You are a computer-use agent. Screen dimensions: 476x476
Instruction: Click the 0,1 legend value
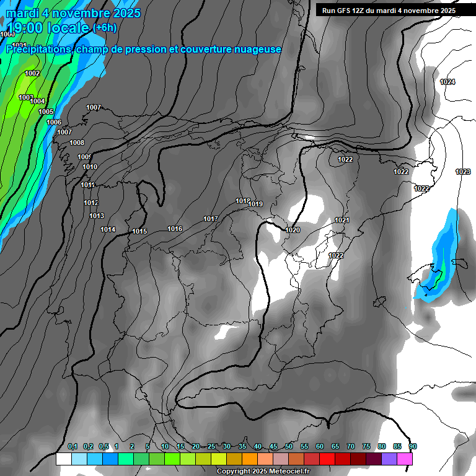(x=73, y=446)
